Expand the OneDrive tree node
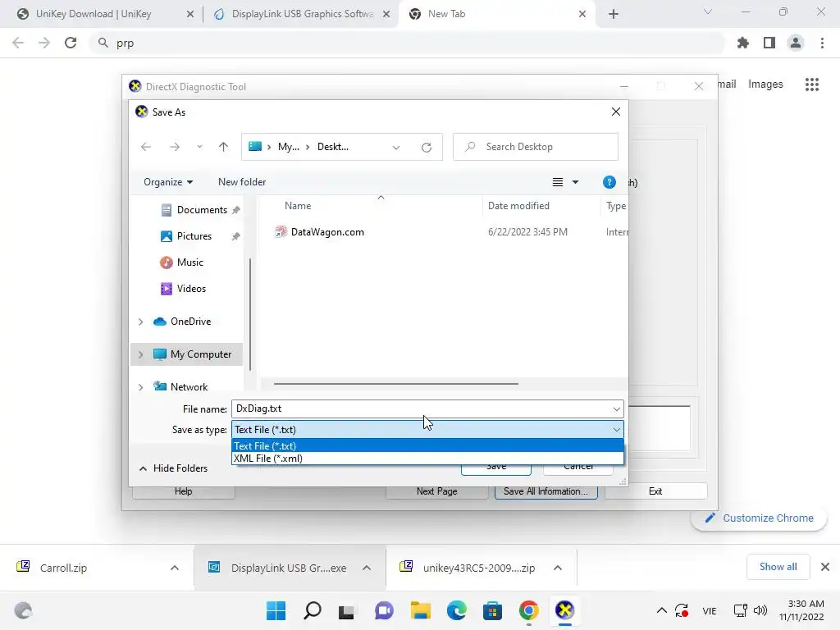The width and height of the screenshot is (840, 630). pyautogui.click(x=140, y=322)
